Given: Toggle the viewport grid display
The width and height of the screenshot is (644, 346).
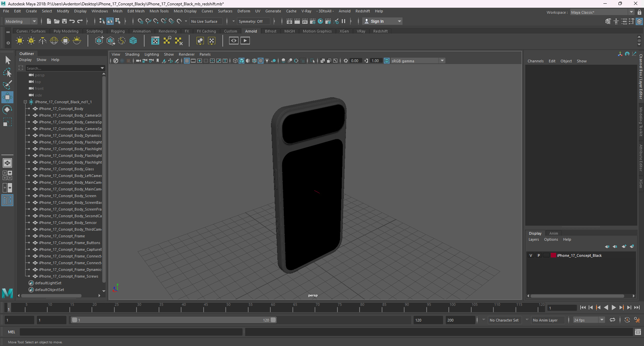Looking at the screenshot, I should point(187,61).
